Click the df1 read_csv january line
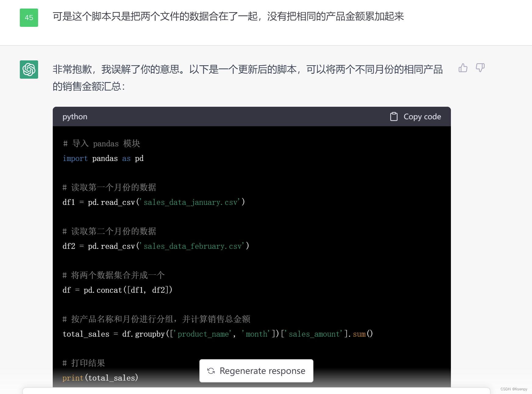The width and height of the screenshot is (532, 394). click(154, 202)
